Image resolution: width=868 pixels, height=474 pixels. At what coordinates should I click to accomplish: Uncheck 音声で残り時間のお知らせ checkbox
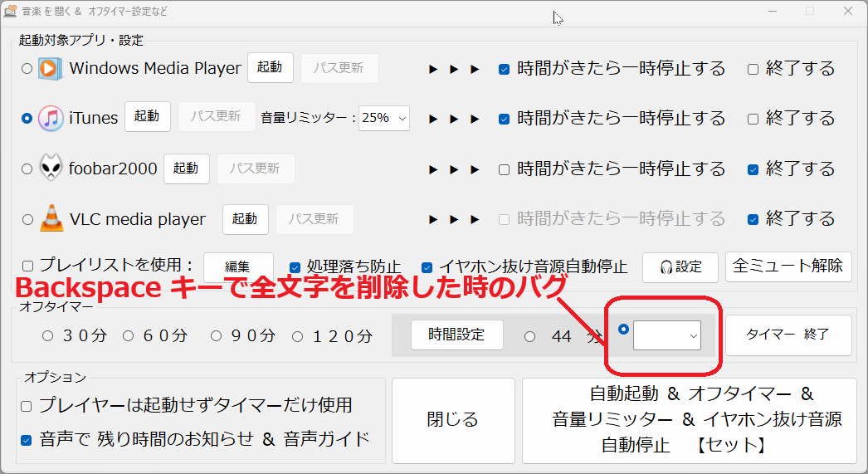27,440
